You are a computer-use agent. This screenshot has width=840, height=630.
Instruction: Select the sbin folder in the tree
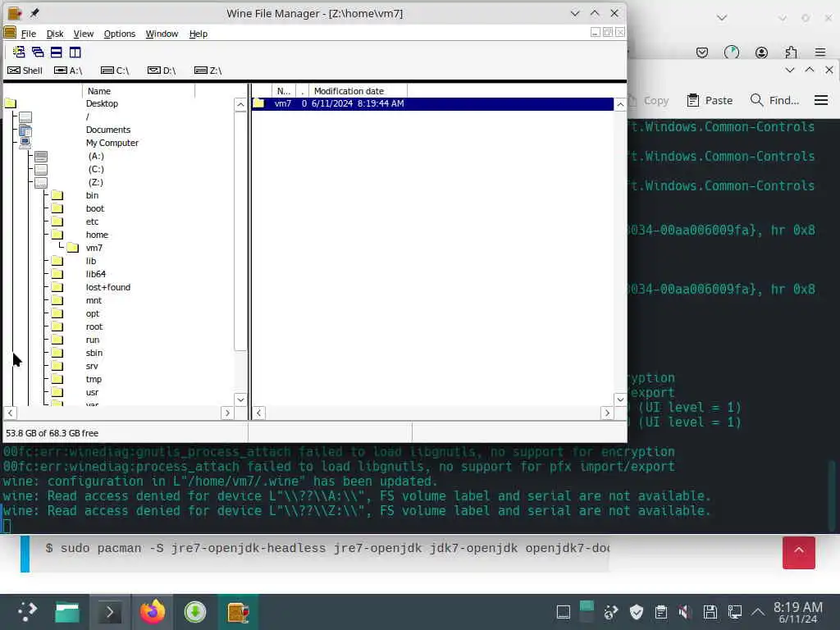pyautogui.click(x=57, y=353)
